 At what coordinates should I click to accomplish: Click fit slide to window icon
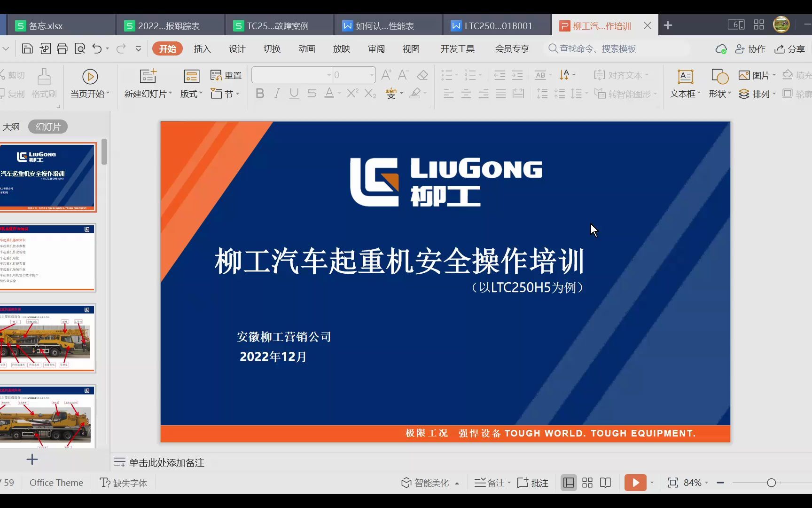(x=672, y=483)
